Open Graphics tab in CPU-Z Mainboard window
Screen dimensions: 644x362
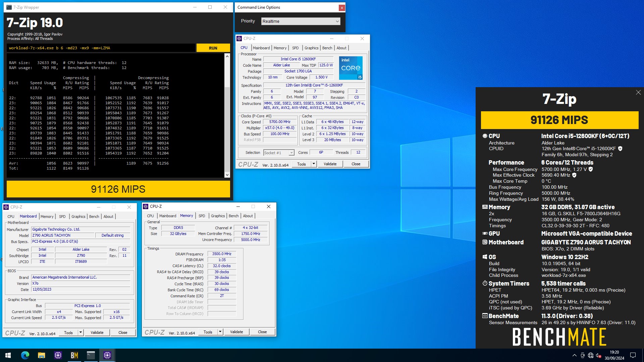(78, 217)
